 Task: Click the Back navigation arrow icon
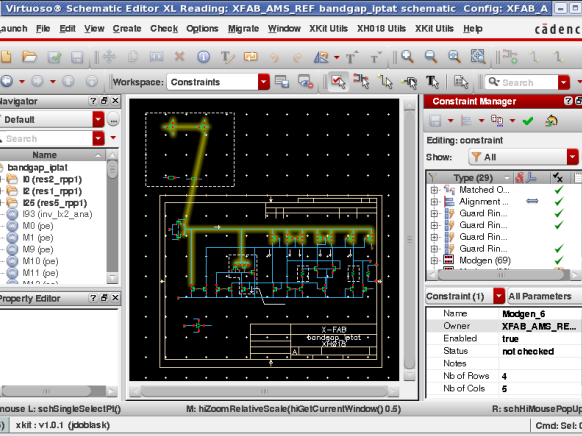[x=7, y=81]
